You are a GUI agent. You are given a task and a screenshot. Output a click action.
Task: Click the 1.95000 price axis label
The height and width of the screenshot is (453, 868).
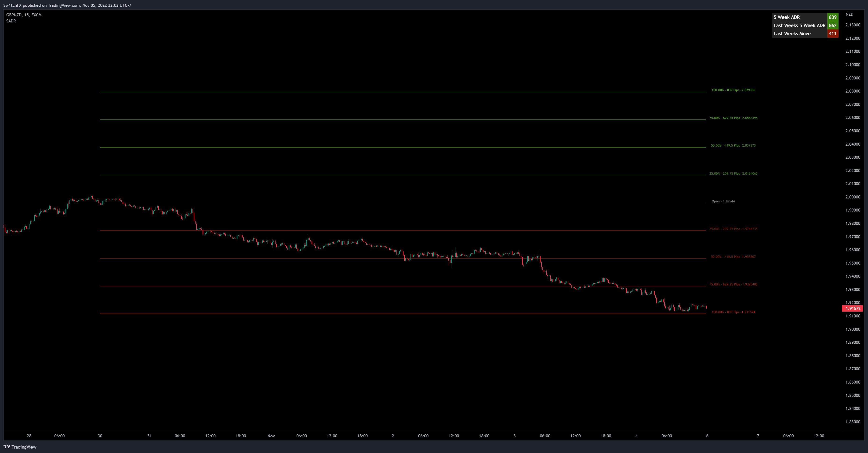pos(853,263)
